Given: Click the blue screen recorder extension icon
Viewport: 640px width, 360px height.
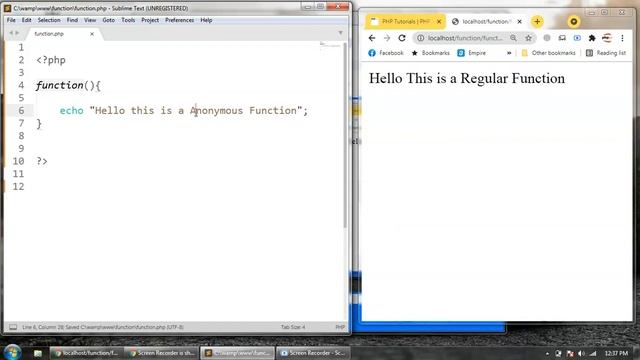Looking at the screenshot, I should (577, 38).
